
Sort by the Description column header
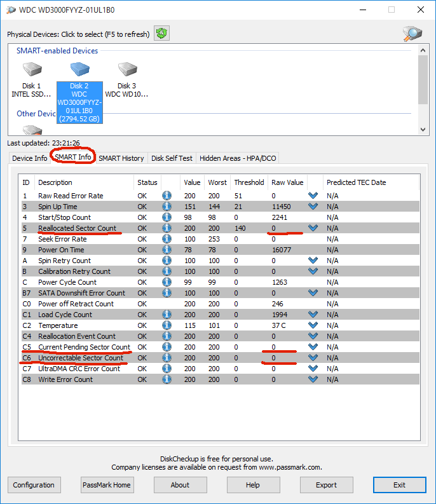click(x=85, y=182)
